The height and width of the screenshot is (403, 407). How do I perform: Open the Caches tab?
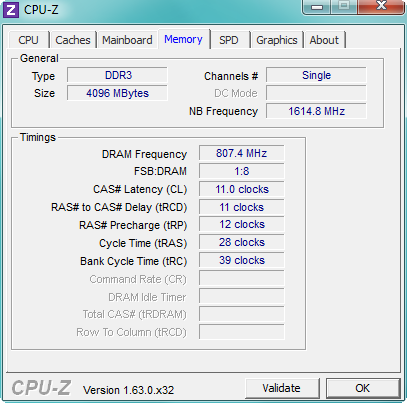pyautogui.click(x=73, y=40)
